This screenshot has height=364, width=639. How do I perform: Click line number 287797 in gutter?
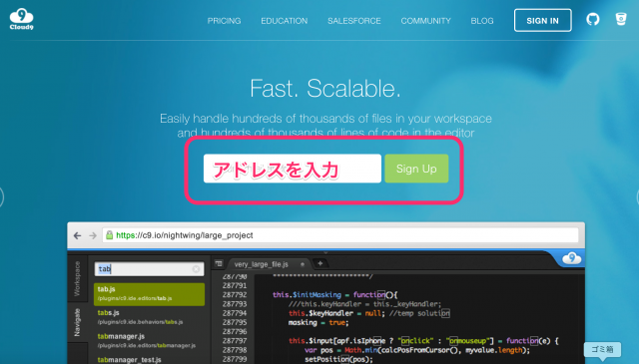coord(235,341)
